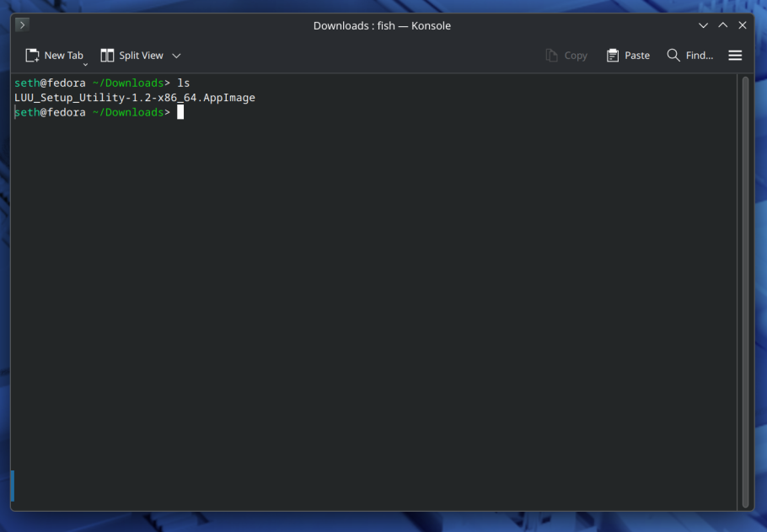Screen dimensions: 767x532
Task: Click the window title 'Downloads : fish — Konsole'
Action: pos(382,25)
